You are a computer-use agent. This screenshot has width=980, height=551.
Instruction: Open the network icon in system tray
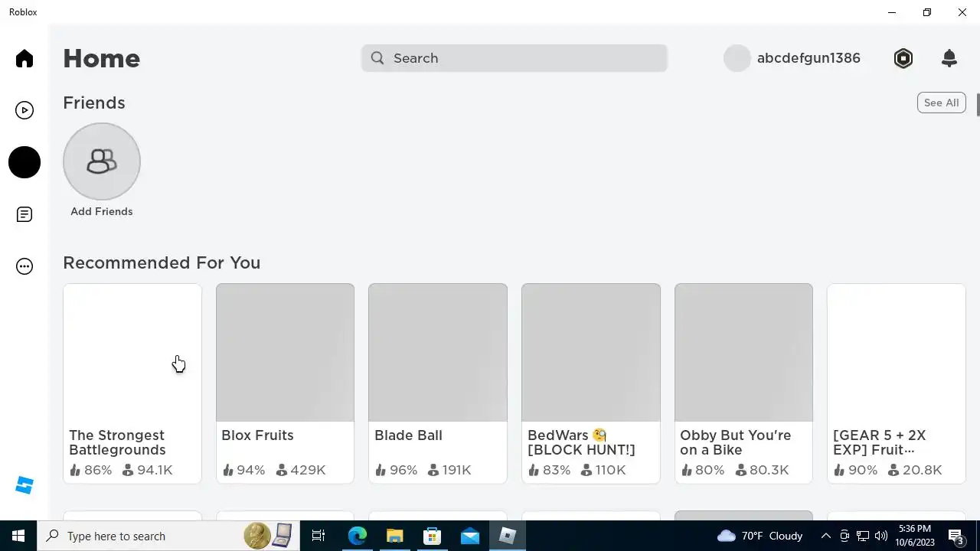coord(863,536)
